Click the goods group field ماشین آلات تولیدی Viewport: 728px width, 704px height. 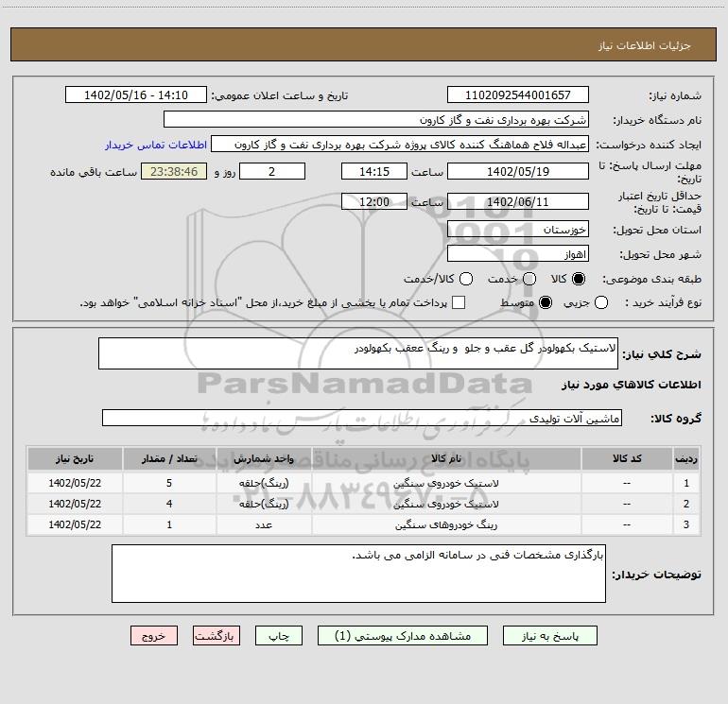coord(362,418)
